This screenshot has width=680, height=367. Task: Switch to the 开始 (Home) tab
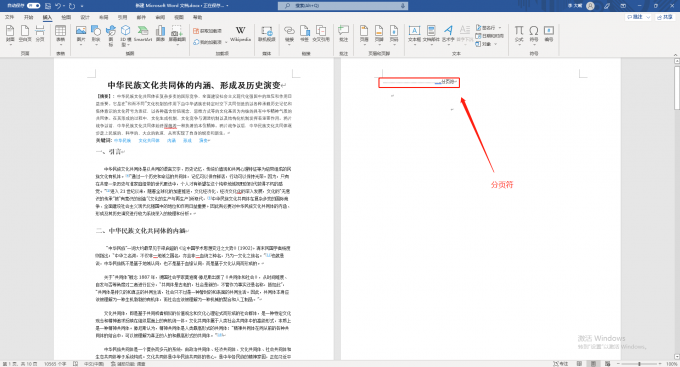[28, 17]
